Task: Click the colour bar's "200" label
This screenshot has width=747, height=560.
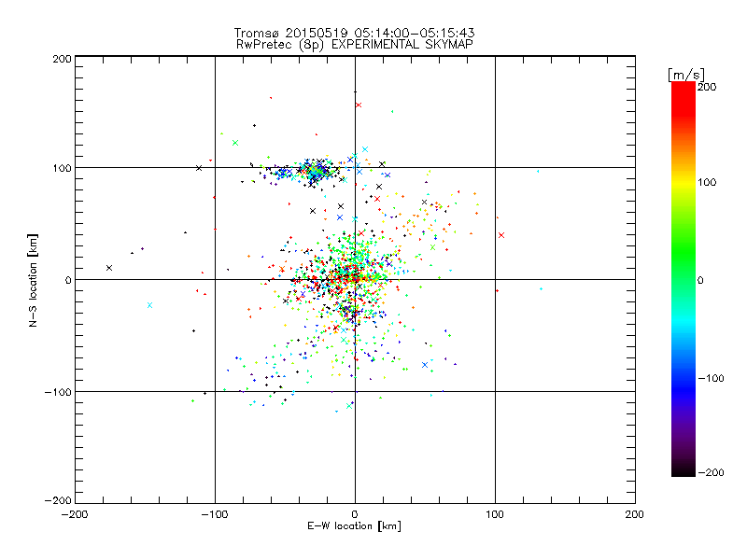Action: coord(707,87)
